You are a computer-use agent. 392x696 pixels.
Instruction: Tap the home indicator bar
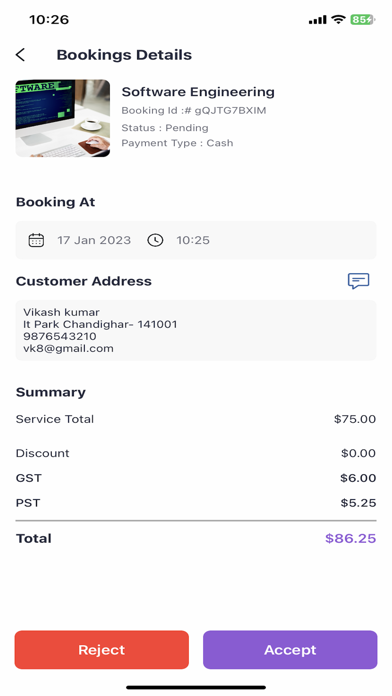point(196,687)
